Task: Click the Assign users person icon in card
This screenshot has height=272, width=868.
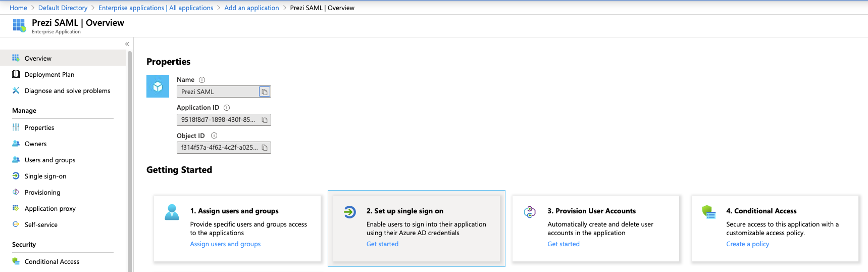Action: 172,212
